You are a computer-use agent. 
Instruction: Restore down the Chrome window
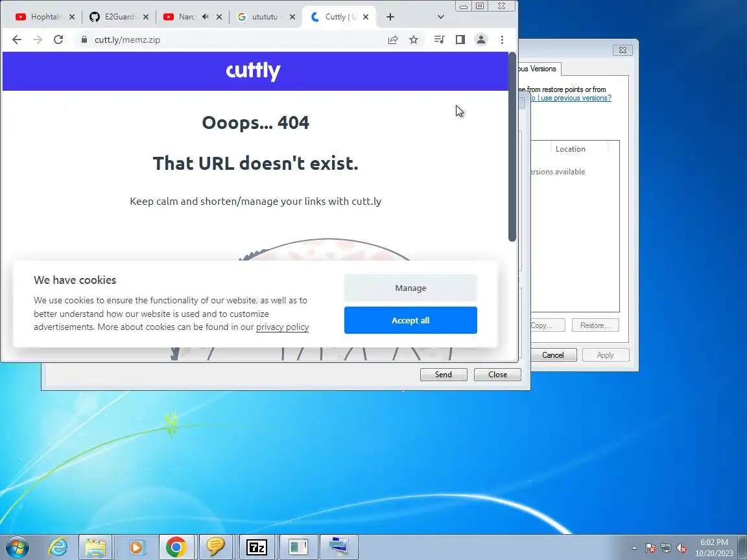[x=480, y=6]
